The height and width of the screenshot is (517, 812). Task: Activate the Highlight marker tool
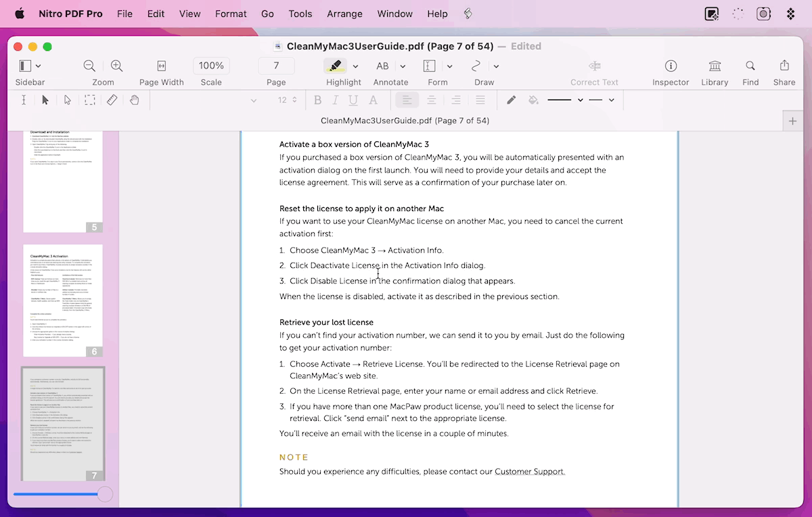click(335, 66)
